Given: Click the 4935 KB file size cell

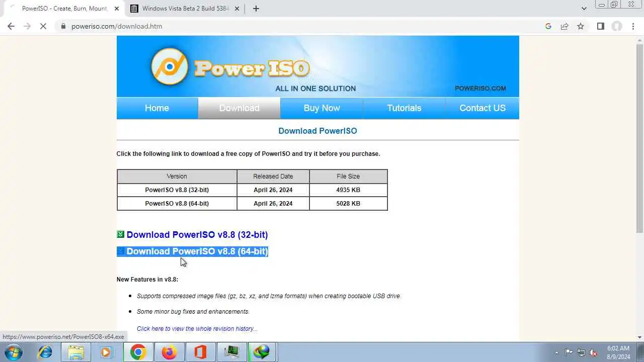Looking at the screenshot, I should click(x=348, y=190).
